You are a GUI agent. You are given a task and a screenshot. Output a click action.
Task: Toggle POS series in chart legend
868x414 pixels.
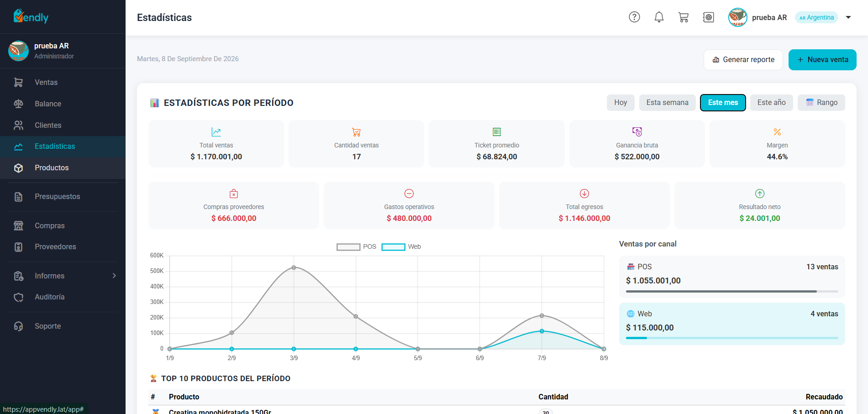pyautogui.click(x=356, y=246)
